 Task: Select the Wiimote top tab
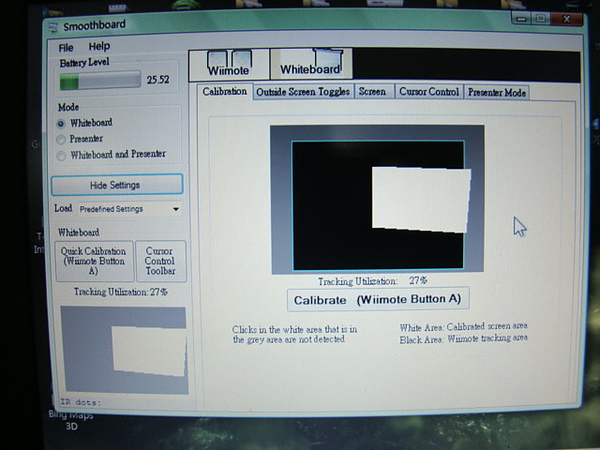(229, 64)
